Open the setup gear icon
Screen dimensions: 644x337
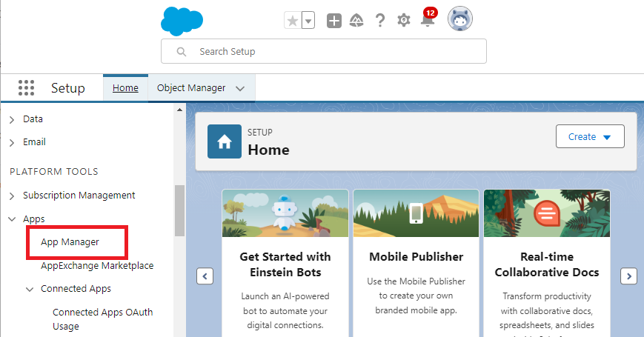(404, 20)
